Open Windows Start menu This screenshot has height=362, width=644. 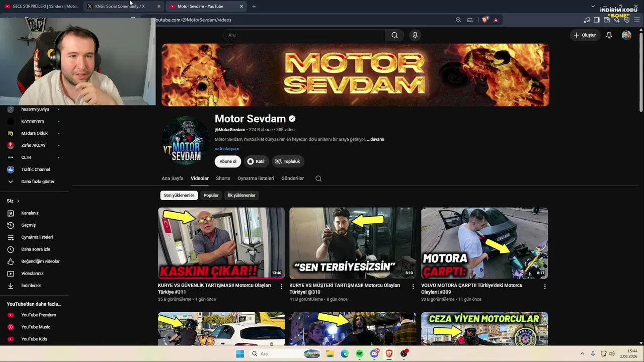point(239,354)
